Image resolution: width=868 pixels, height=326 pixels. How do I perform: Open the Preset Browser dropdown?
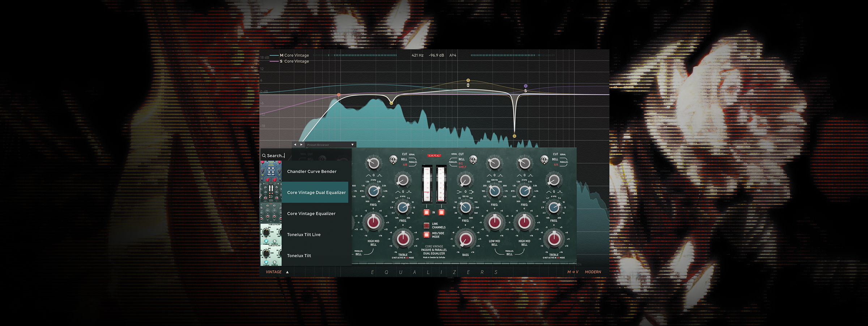click(352, 145)
